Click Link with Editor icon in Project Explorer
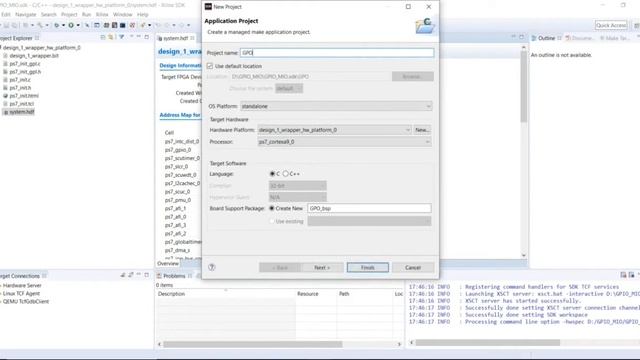640x360 pixels. tap(111, 37)
